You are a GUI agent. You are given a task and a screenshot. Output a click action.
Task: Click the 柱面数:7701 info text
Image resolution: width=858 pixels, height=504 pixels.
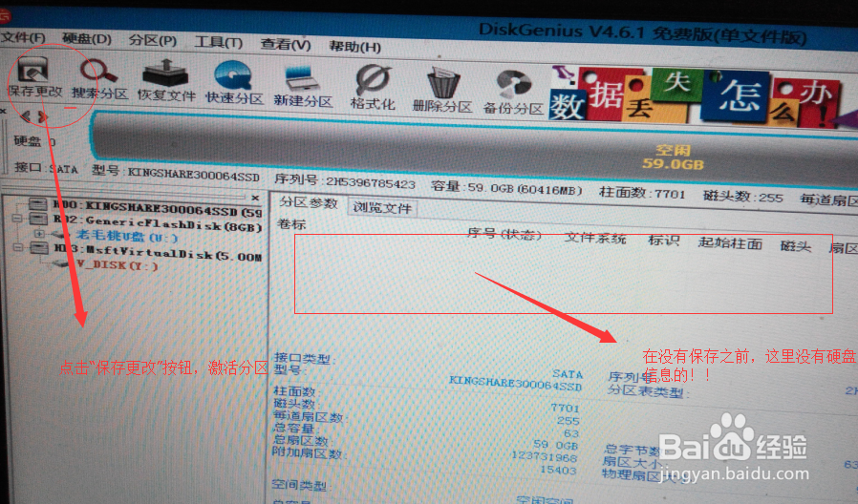coord(642,193)
